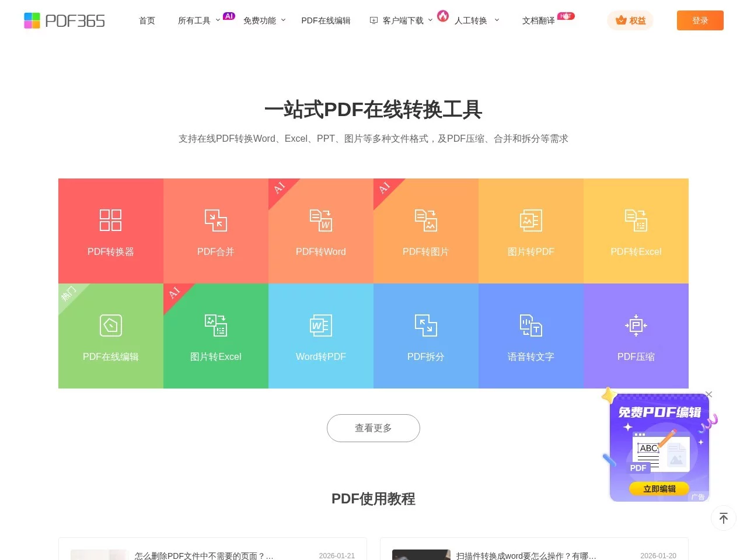The image size is (747, 560).
Task: Click the PDF转图片 icon
Action: click(x=425, y=220)
